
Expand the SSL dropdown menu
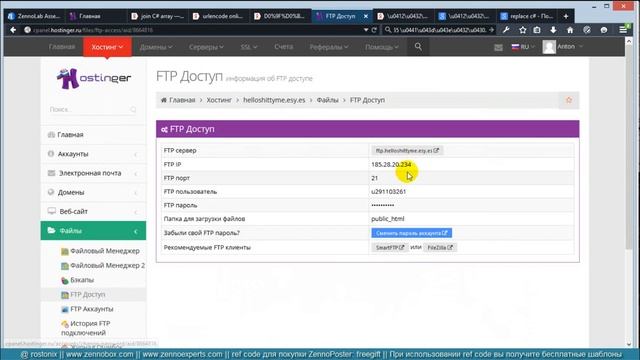pos(249,47)
